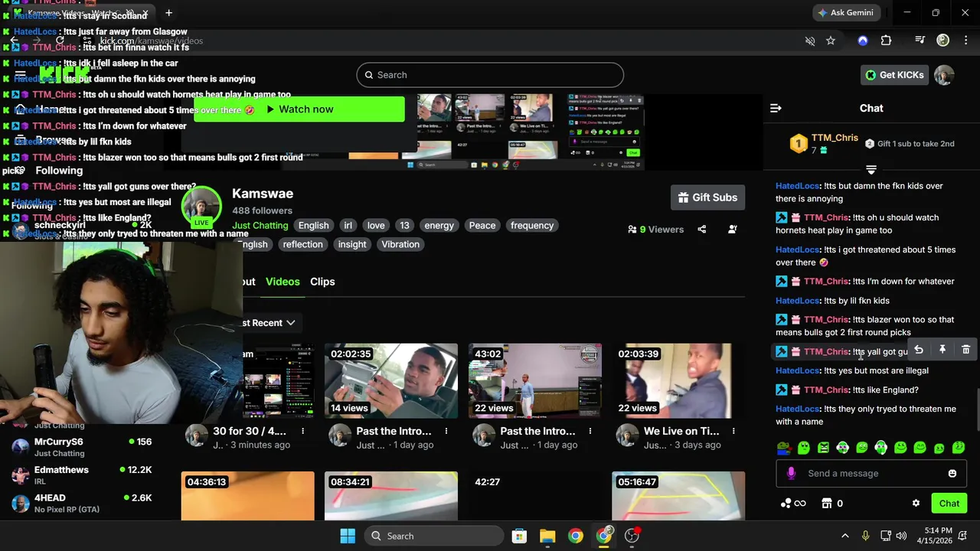This screenshot has height=551, width=980.
Task: Switch to the Videos tab
Action: (x=283, y=282)
